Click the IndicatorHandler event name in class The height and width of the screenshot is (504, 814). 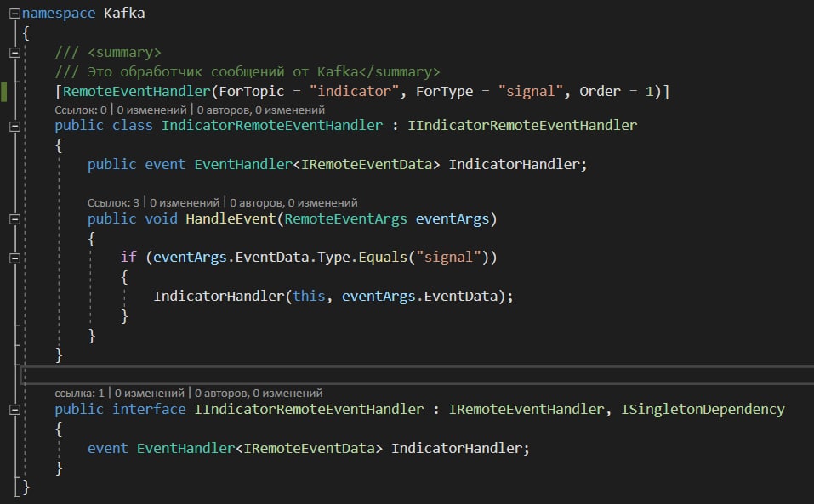pos(514,164)
